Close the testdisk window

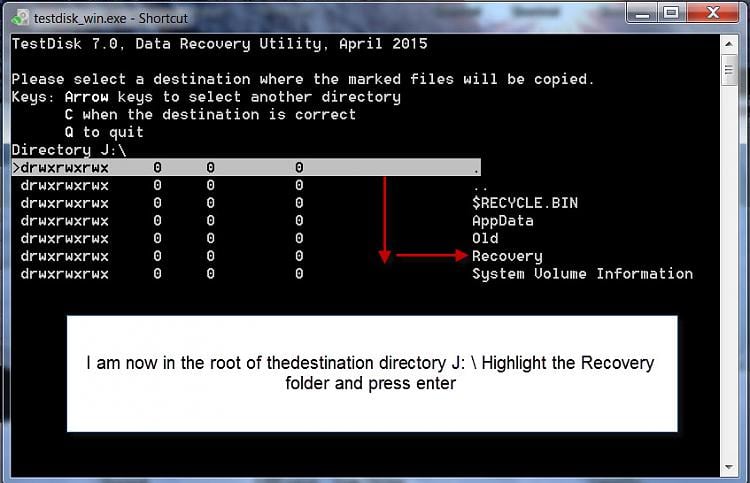[x=713, y=13]
